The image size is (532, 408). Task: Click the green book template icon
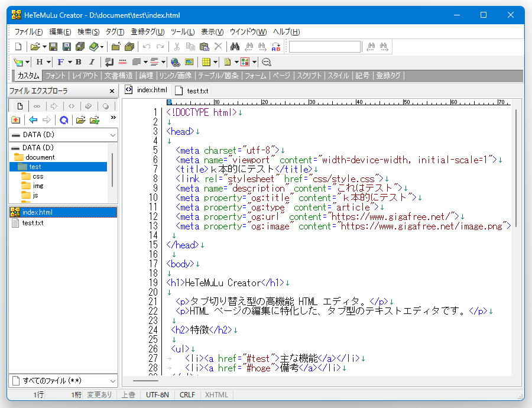[x=94, y=47]
